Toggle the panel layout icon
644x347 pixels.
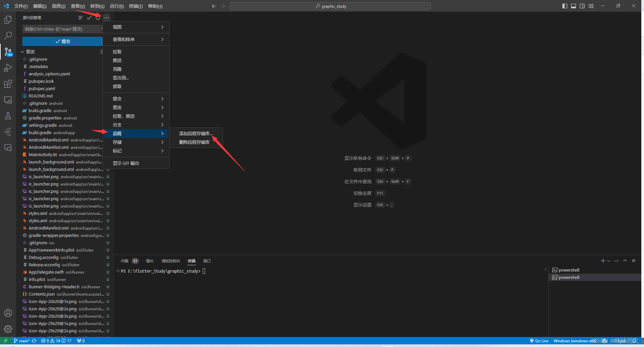574,6
